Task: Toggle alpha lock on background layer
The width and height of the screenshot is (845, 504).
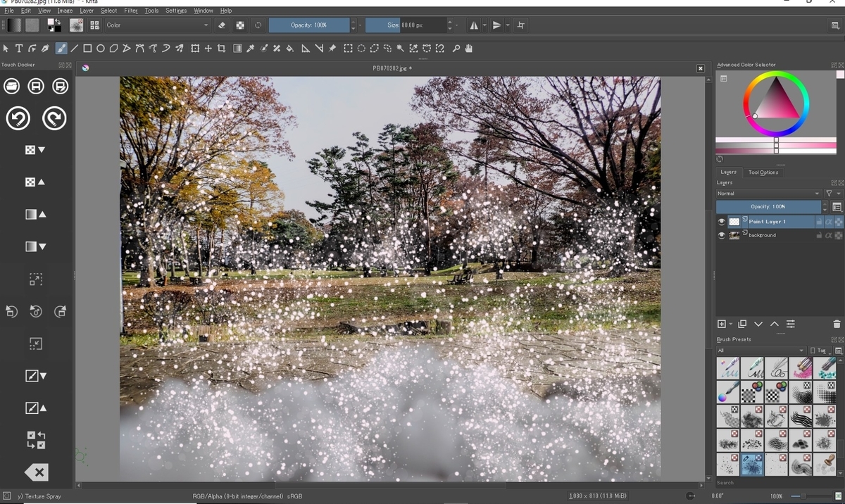Action: 839,235
